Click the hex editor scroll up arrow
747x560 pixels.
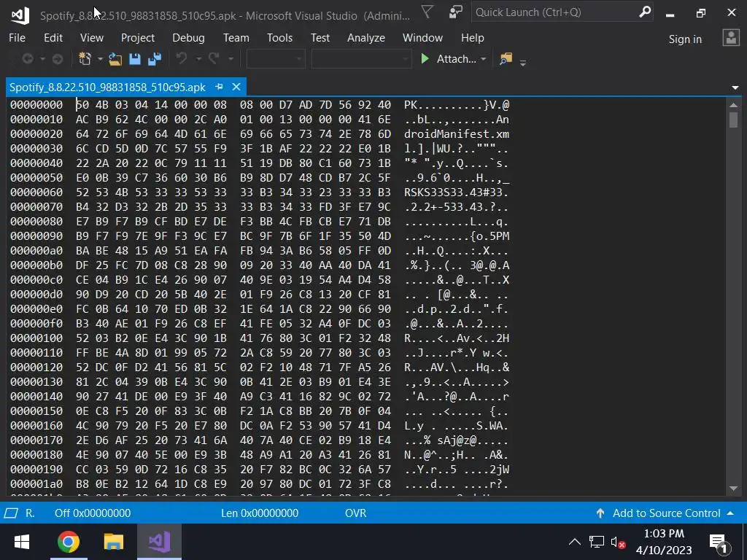click(733, 105)
